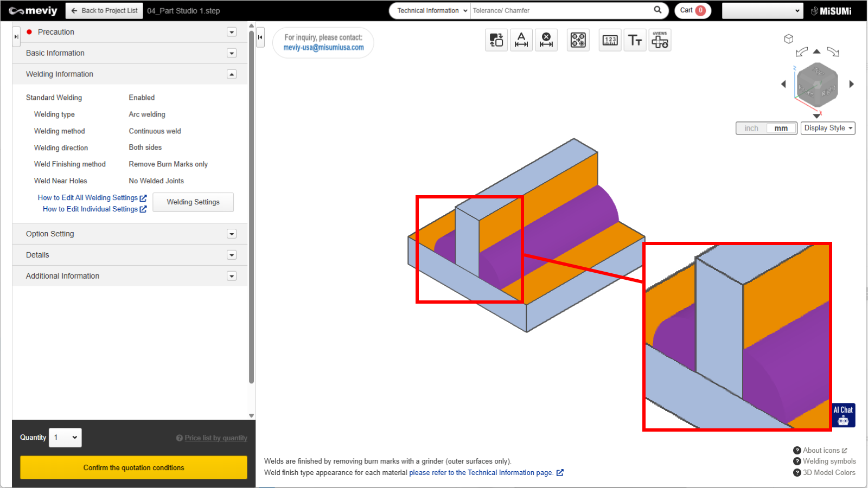Click the hole pattern recognition icon
This screenshot has width=868, height=488.
pos(578,40)
